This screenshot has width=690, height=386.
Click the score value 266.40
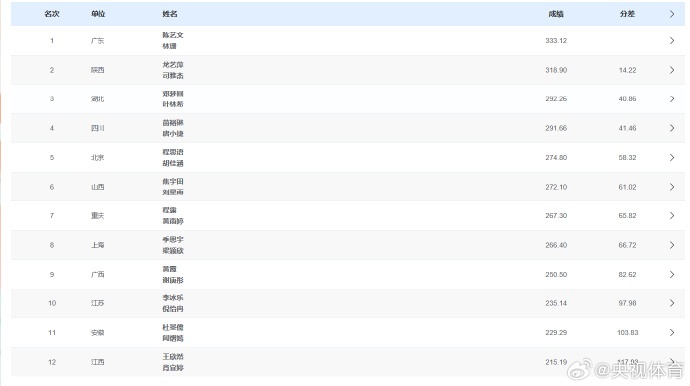coord(556,245)
